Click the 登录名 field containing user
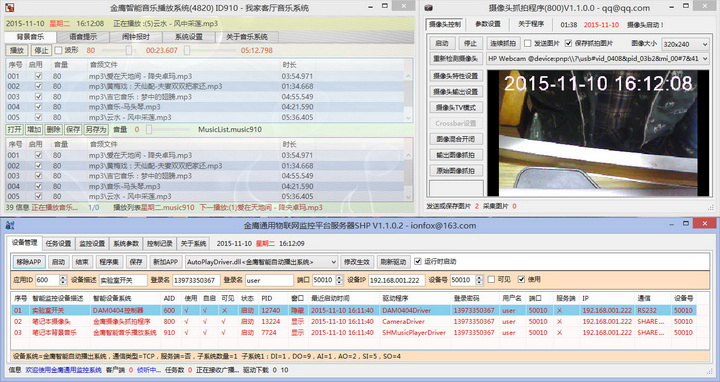The width and height of the screenshot is (720, 382). pos(269,280)
